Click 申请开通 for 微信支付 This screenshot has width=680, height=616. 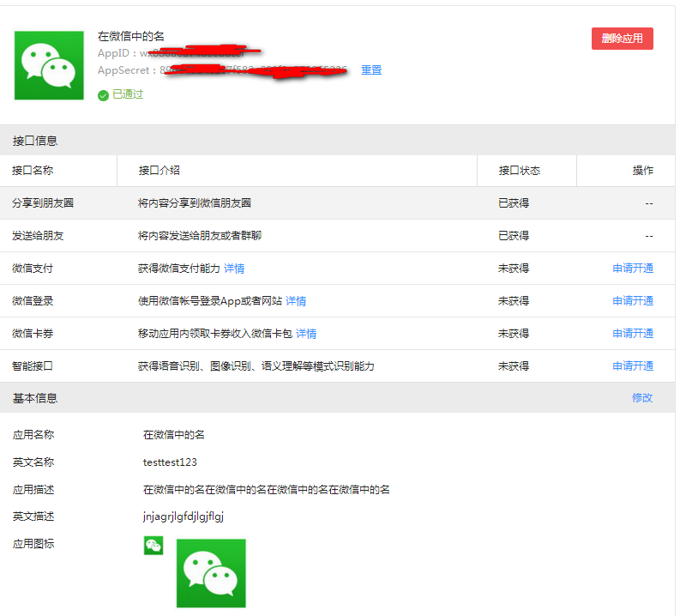coord(633,269)
